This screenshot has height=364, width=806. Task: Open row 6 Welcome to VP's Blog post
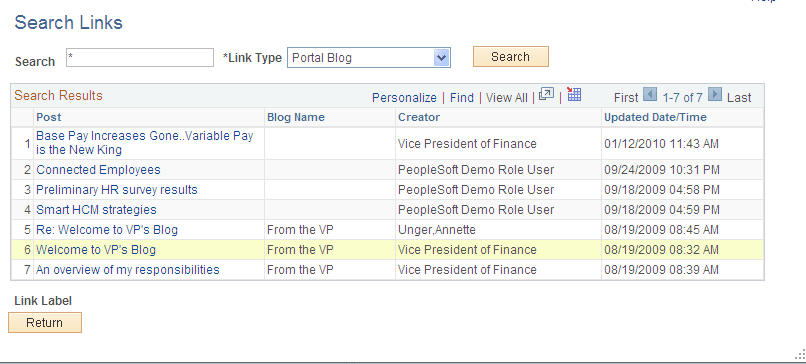pyautogui.click(x=96, y=250)
